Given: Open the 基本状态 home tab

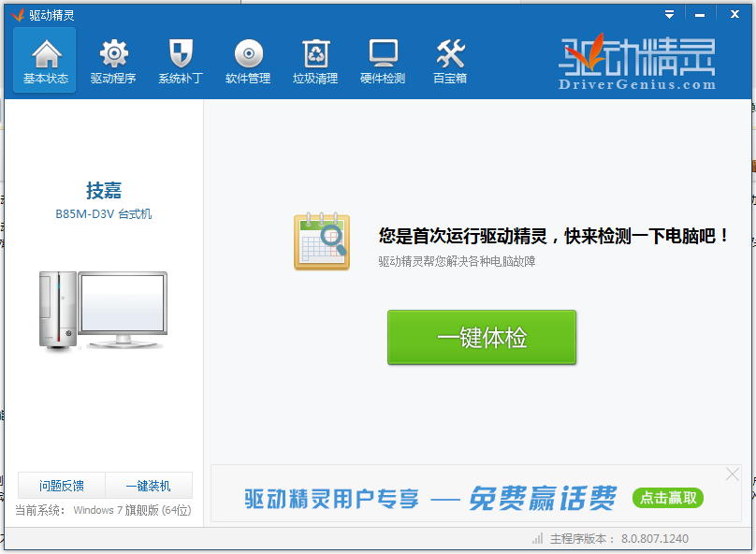Looking at the screenshot, I should point(44,60).
